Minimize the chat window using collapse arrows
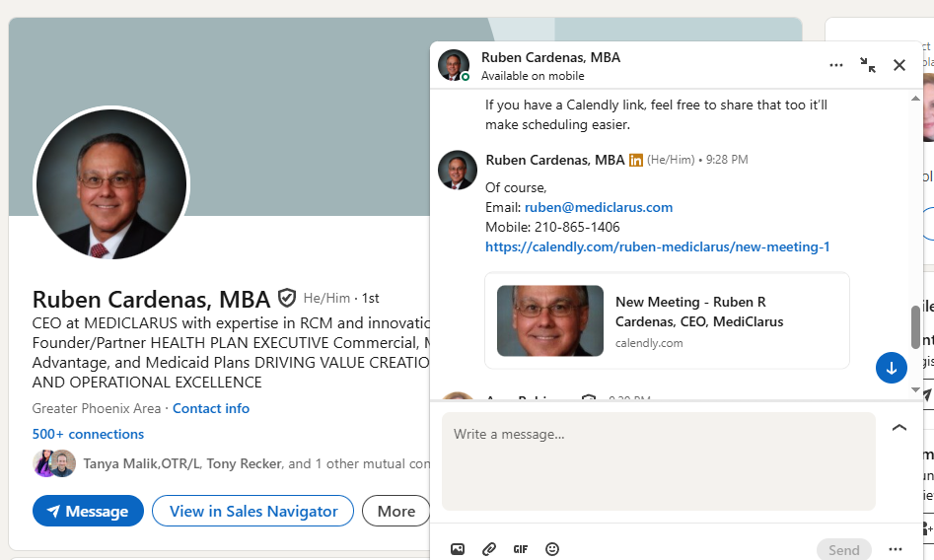Viewport: 934px width, 560px height. 868,65
